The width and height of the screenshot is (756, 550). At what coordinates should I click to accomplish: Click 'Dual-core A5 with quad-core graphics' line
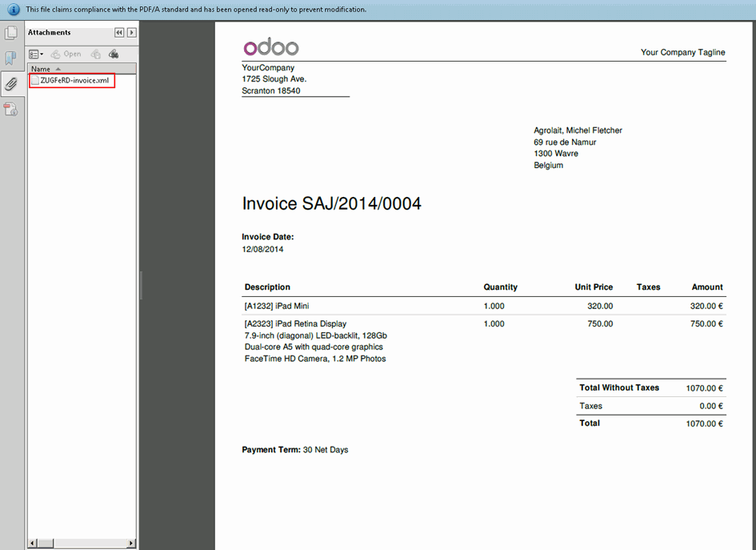[x=314, y=347]
